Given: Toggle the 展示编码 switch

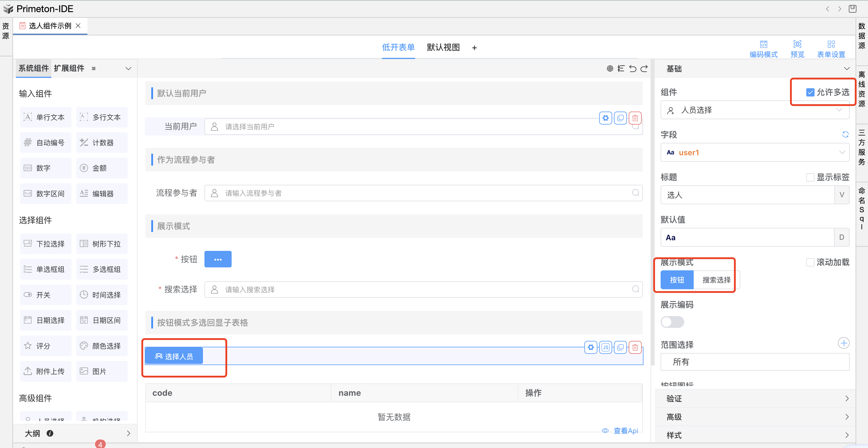Looking at the screenshot, I should tap(672, 322).
